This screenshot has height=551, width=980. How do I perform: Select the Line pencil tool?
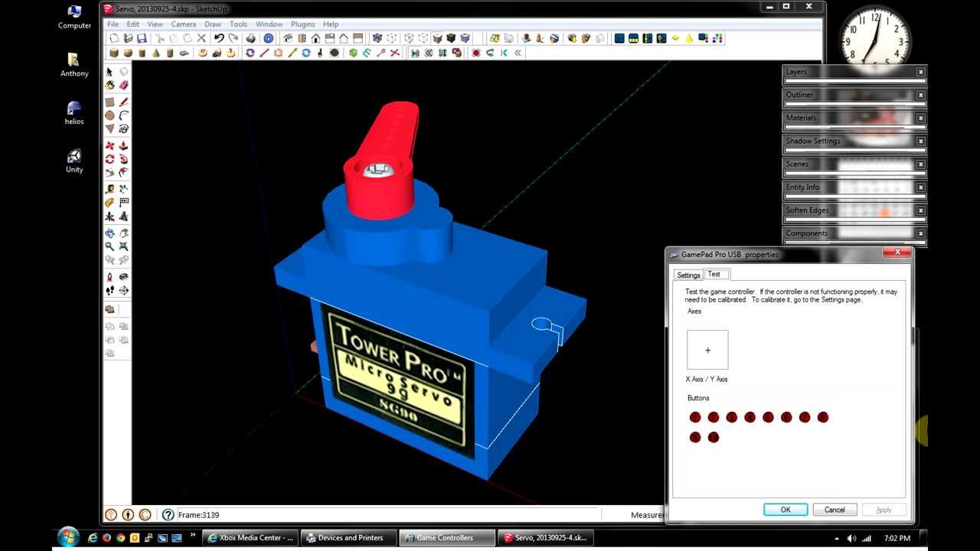point(123,102)
